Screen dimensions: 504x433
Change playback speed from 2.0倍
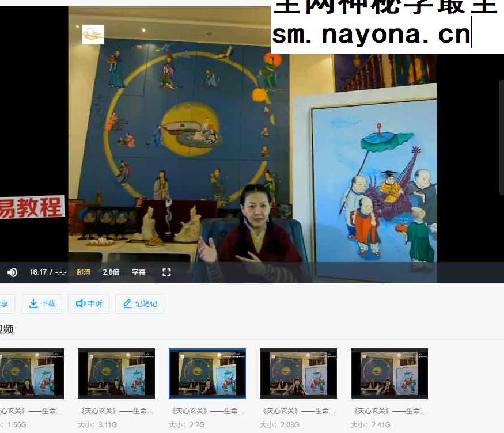(111, 272)
